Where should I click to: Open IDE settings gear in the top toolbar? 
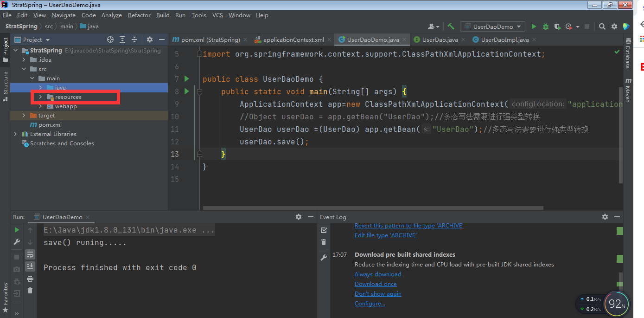pyautogui.click(x=614, y=26)
